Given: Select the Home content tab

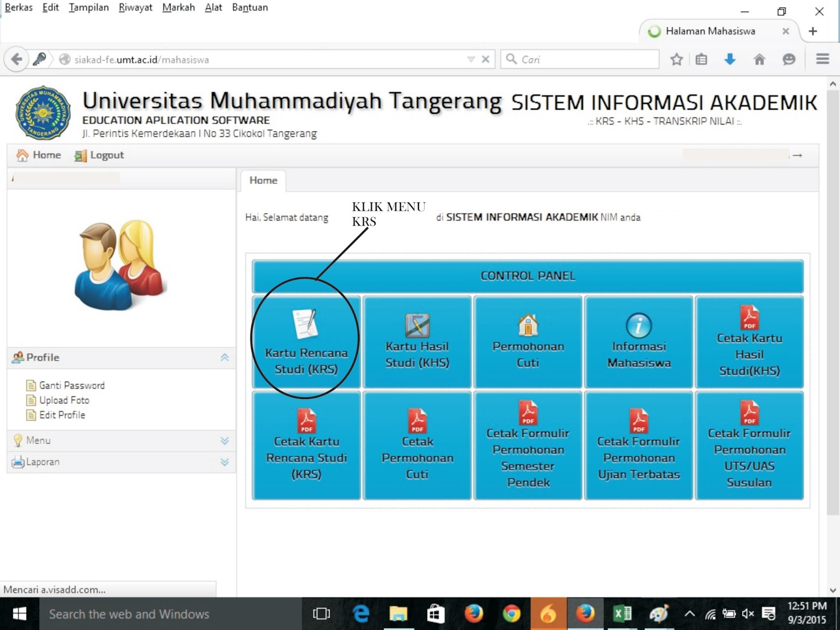Looking at the screenshot, I should coord(263,181).
